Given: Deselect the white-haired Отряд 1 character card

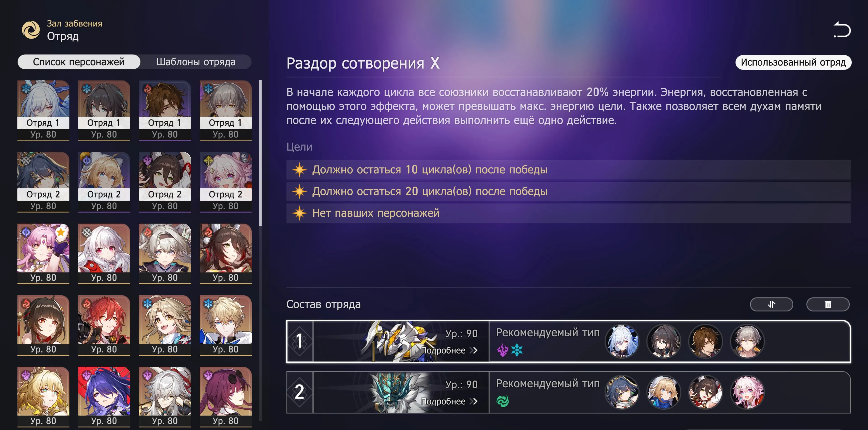Looking at the screenshot, I should [43, 110].
